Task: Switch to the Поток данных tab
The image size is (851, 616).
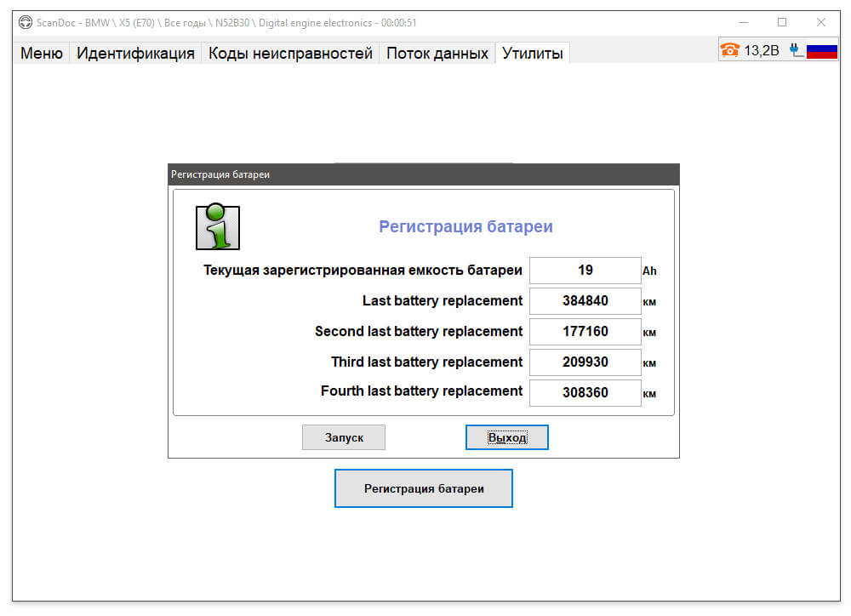Action: (x=437, y=54)
